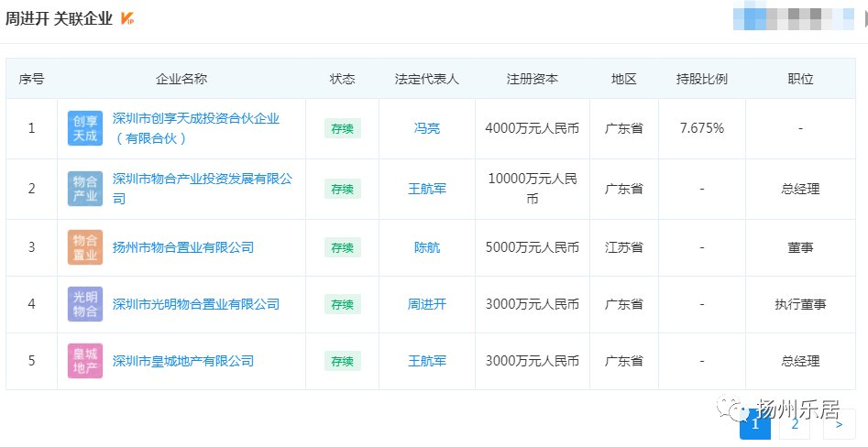
Task: Click the 职位 column header
Action: click(x=800, y=79)
